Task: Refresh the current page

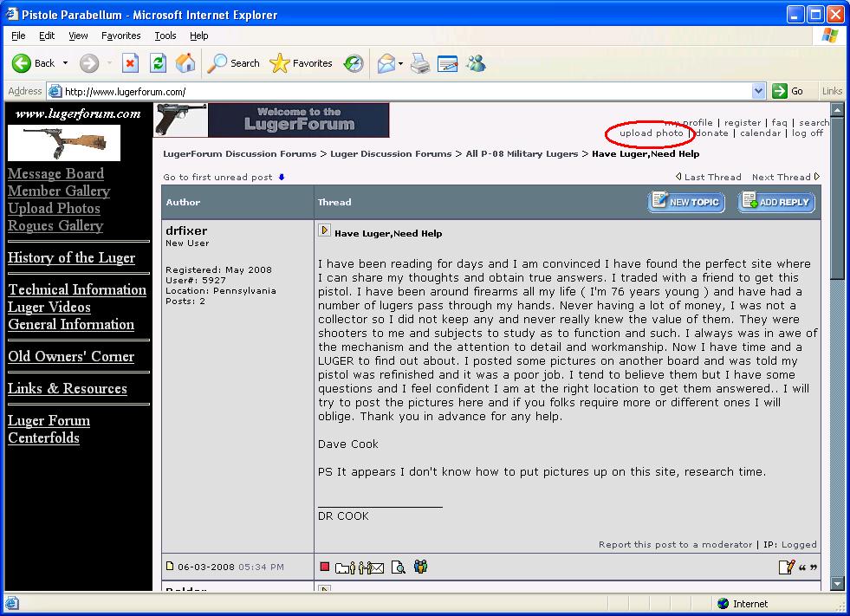Action: (x=158, y=63)
